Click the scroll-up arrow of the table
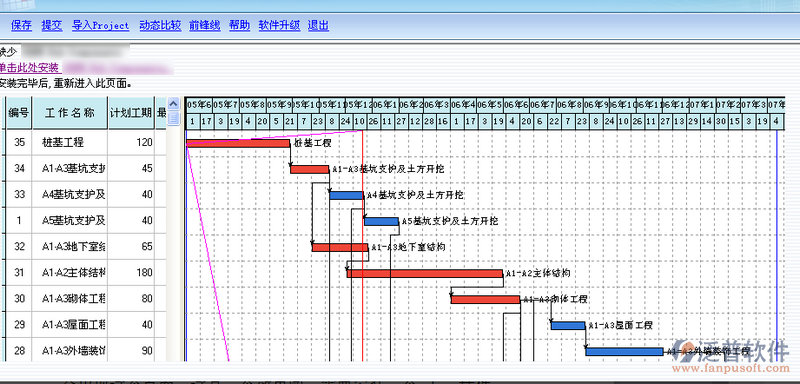The height and width of the screenshot is (384, 800). pos(174,104)
